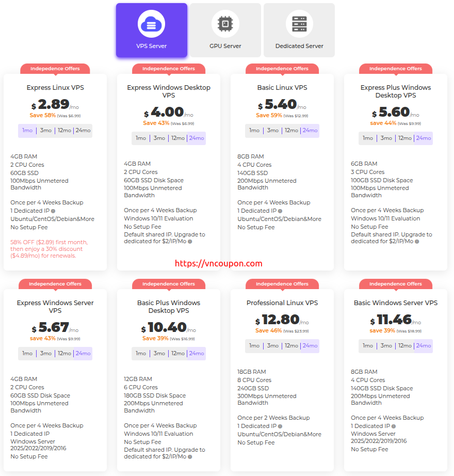Open the Dedicated Server rack icon
454x476 pixels.
pyautogui.click(x=299, y=24)
